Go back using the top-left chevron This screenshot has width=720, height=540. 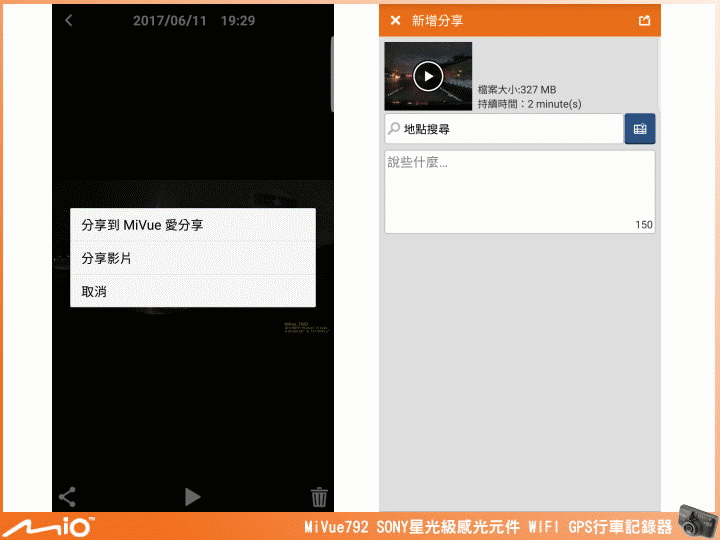(x=68, y=21)
